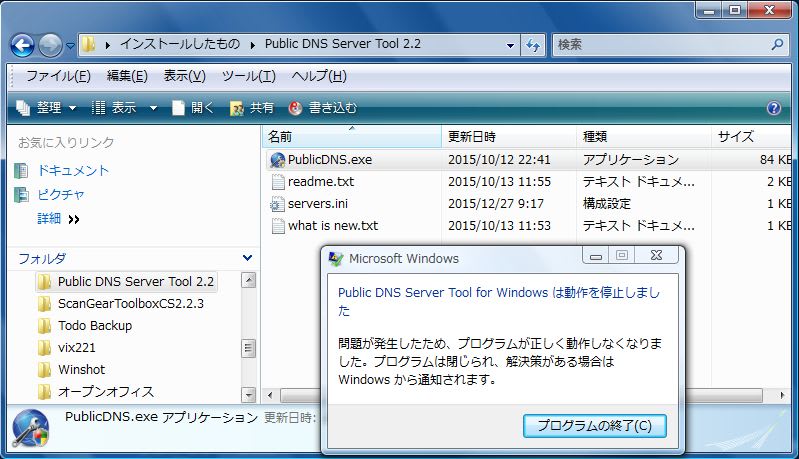Collapse the フォルダ pane chevron
The height and width of the screenshot is (459, 799).
click(247, 258)
